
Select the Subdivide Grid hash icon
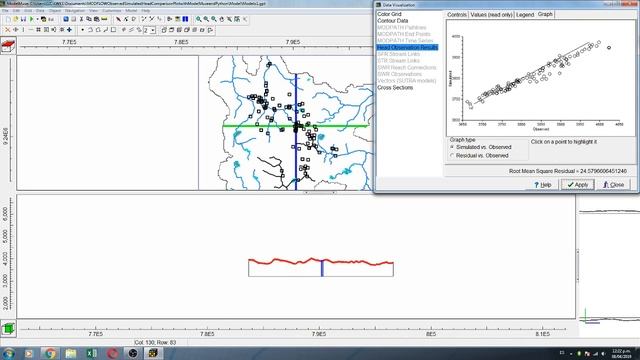(x=38, y=30)
